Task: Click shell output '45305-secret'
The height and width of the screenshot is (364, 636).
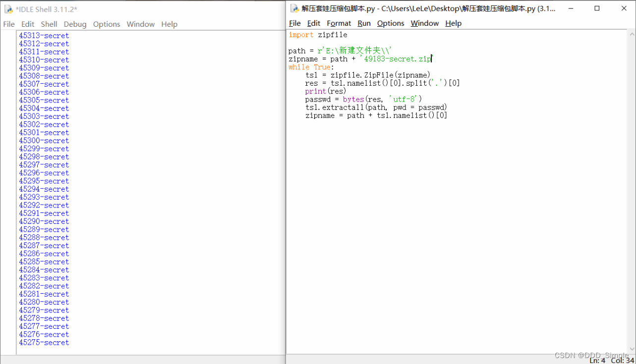Action: [44, 100]
